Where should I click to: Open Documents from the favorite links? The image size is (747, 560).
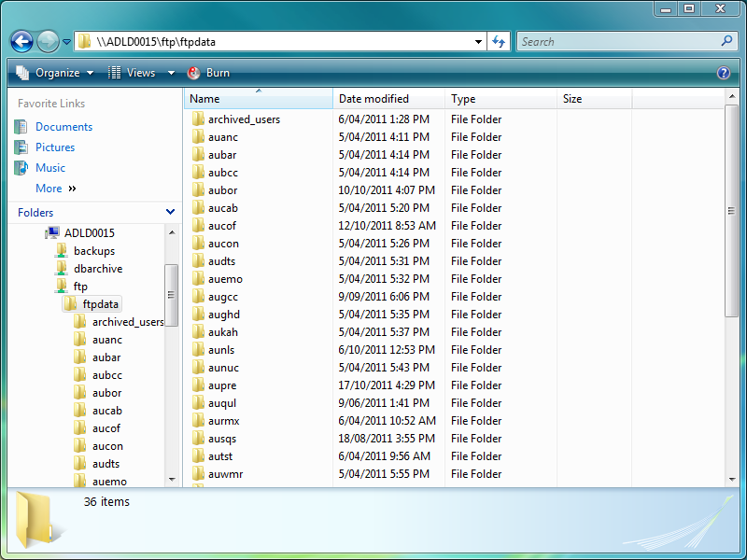(x=63, y=126)
